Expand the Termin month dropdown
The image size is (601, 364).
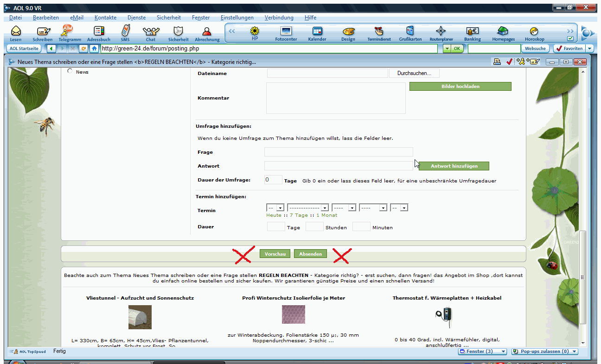(x=325, y=208)
